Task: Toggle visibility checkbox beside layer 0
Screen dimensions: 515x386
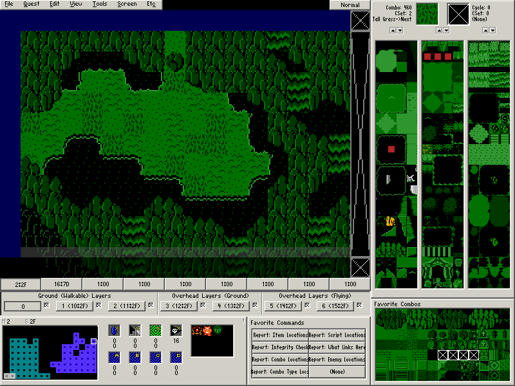Action: [x=46, y=305]
